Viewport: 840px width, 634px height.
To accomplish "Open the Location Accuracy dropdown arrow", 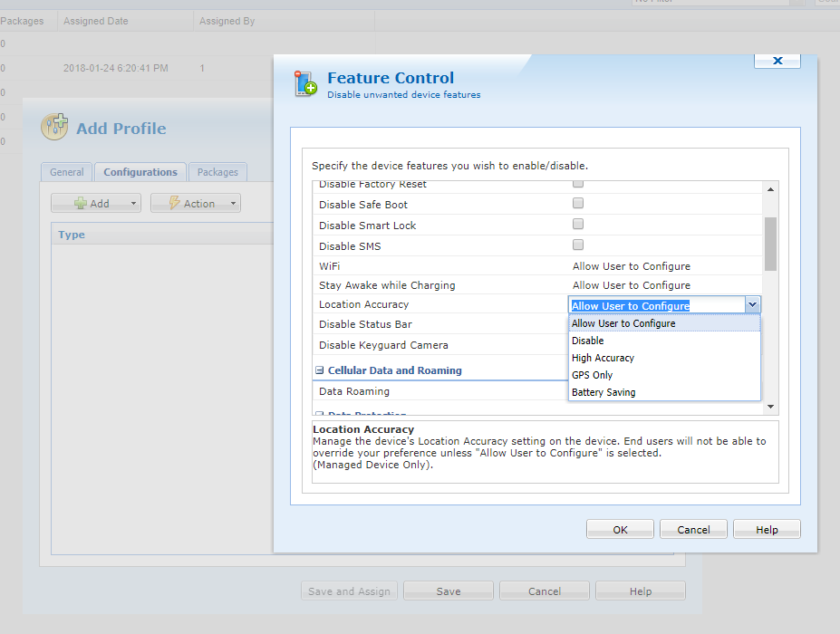I will pyautogui.click(x=752, y=305).
